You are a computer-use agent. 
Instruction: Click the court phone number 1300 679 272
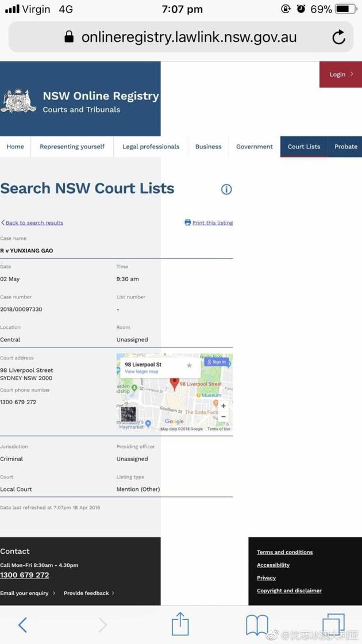point(18,402)
